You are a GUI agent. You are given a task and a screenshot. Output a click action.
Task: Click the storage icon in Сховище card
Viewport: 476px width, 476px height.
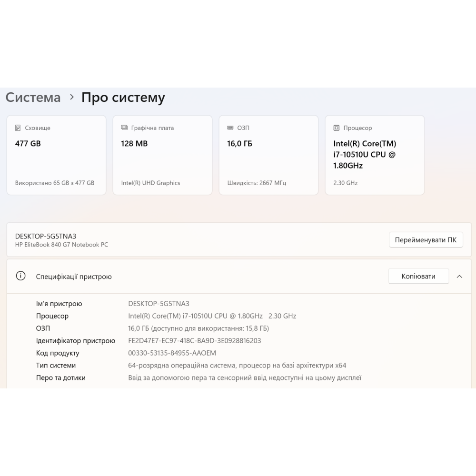[x=18, y=128]
